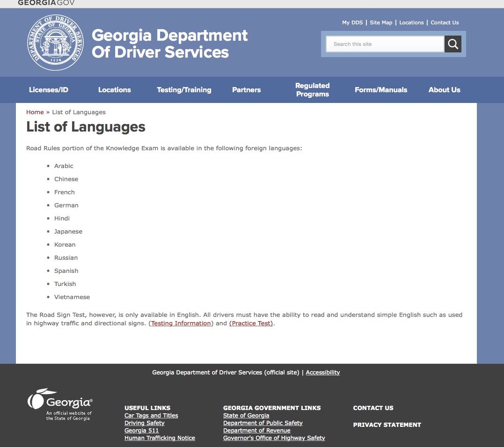504x447 pixels.
Task: Click 'GEORGIA GOVERNMENT LINKS' footer heading
Action: coord(272,408)
